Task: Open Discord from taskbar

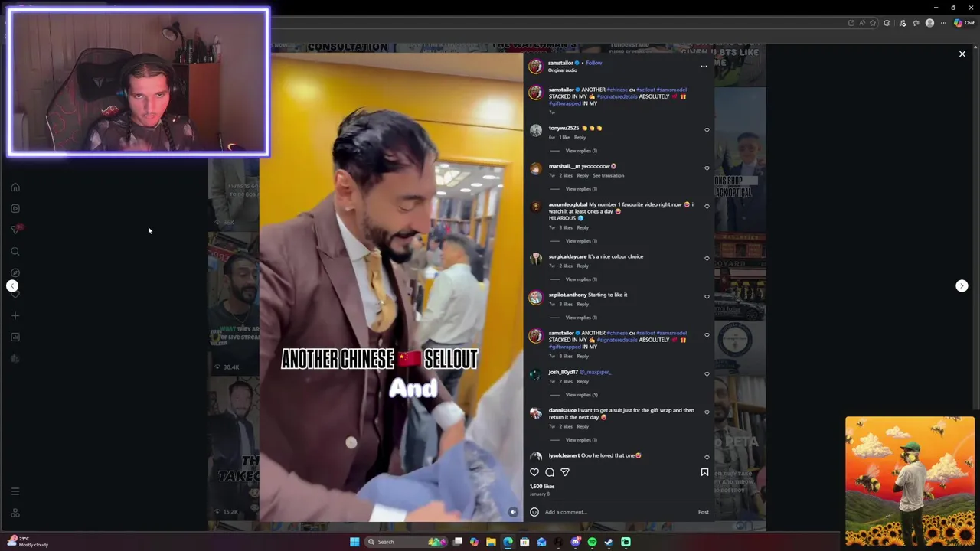Action: click(x=575, y=542)
